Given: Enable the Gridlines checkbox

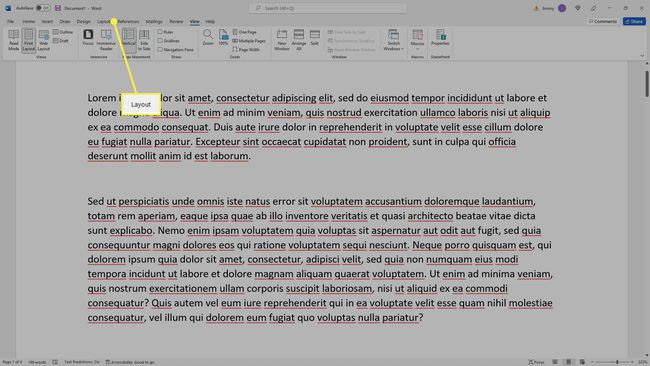Looking at the screenshot, I should coord(160,41).
